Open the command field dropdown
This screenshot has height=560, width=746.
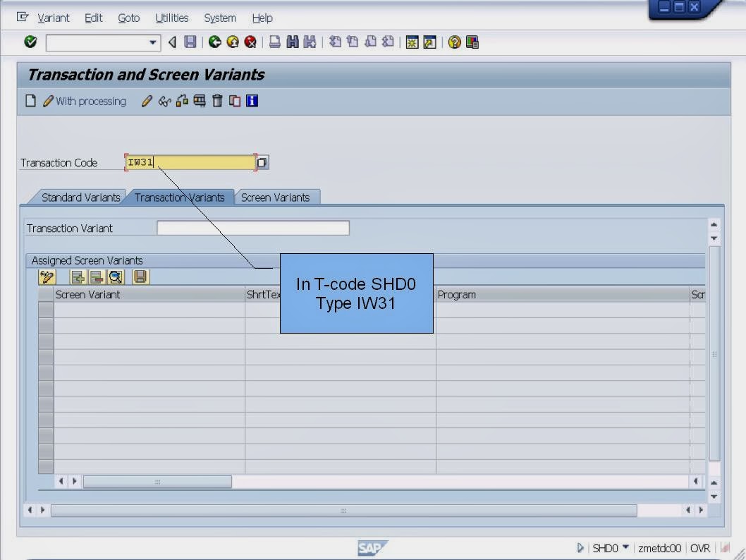(x=154, y=42)
